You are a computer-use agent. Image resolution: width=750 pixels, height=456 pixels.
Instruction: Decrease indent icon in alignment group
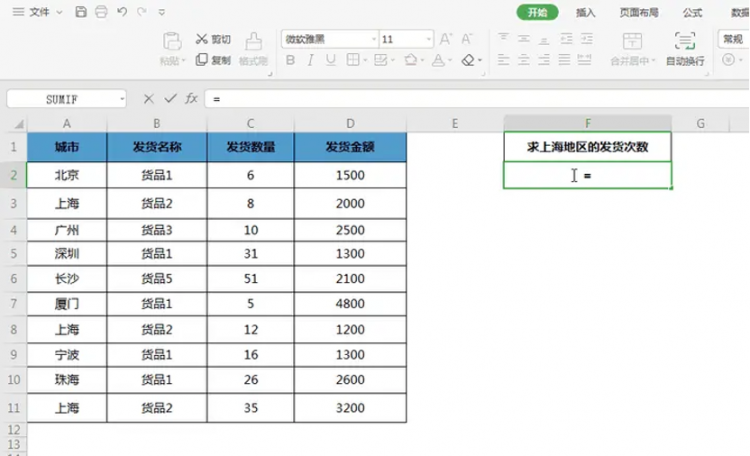coord(566,38)
